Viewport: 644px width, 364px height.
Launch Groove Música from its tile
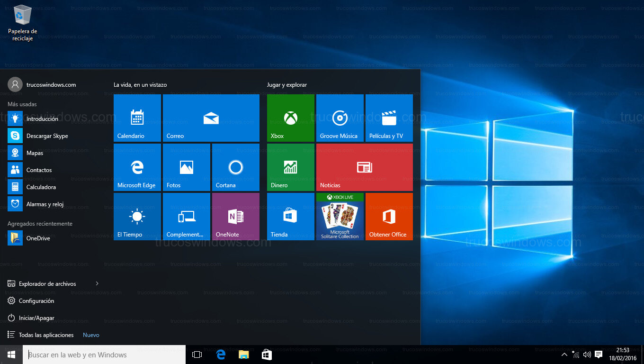(340, 118)
